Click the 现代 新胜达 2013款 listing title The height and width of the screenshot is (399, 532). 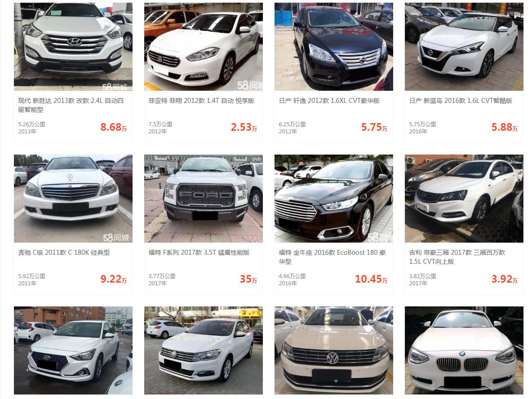[x=71, y=105]
